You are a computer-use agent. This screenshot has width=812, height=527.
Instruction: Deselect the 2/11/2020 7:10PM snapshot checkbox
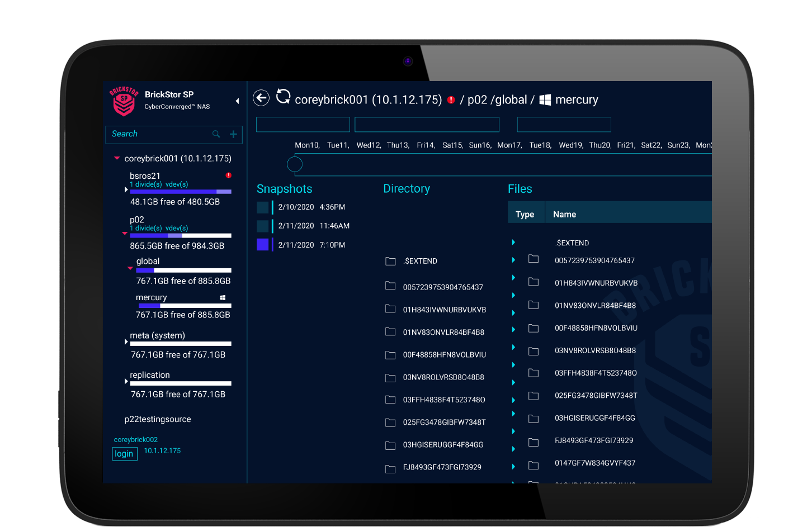click(x=263, y=244)
